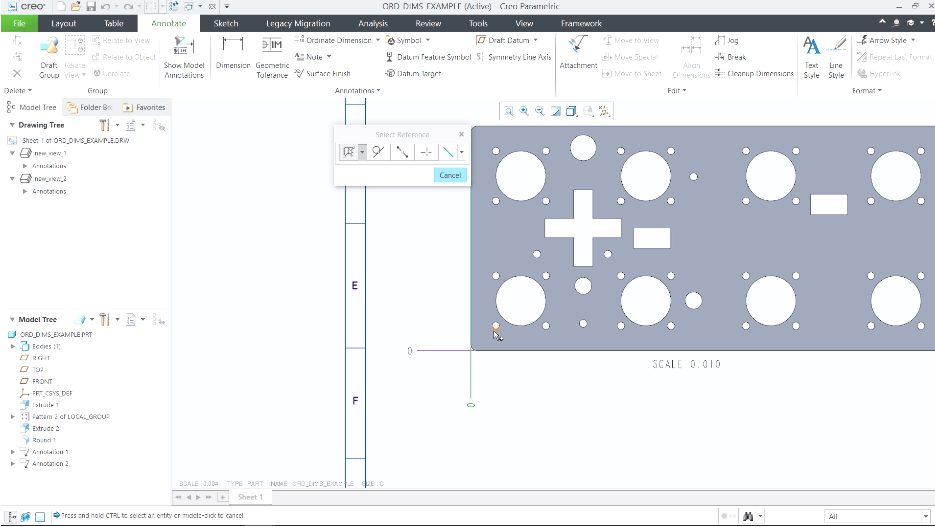
Task: Open the Layout ribbon tab
Action: point(63,23)
